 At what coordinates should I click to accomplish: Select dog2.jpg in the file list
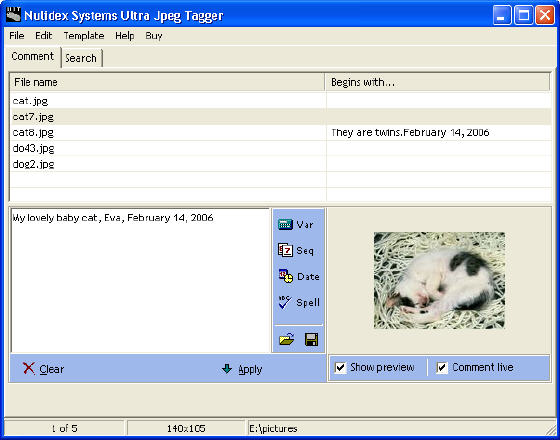click(x=280, y=164)
